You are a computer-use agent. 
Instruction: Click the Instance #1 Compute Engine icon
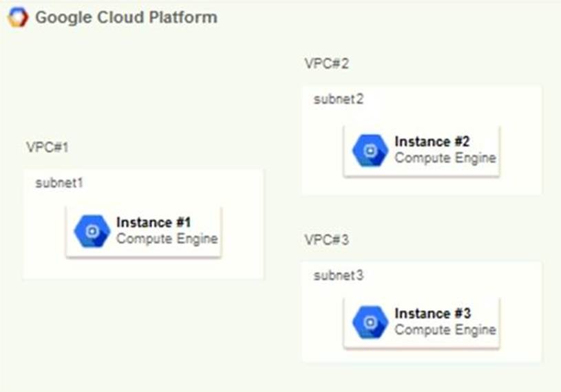(92, 231)
